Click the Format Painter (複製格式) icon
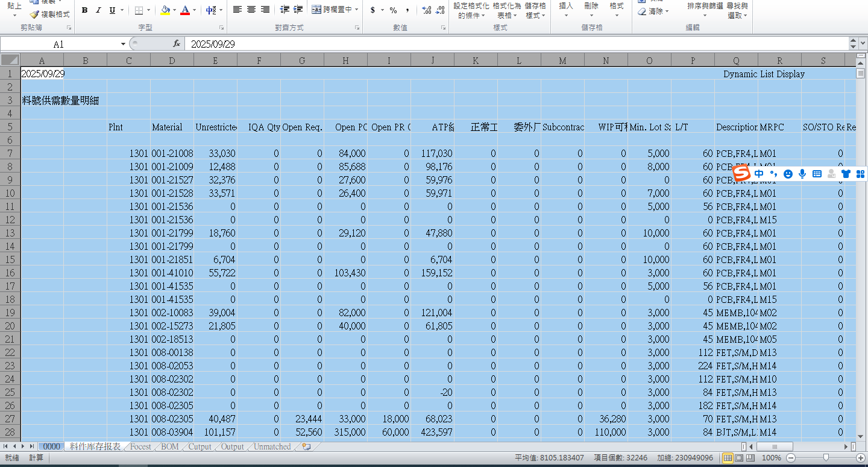 coord(35,14)
